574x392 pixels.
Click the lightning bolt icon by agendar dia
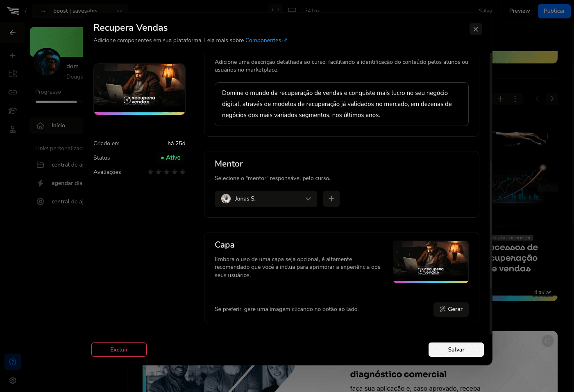pos(41,183)
